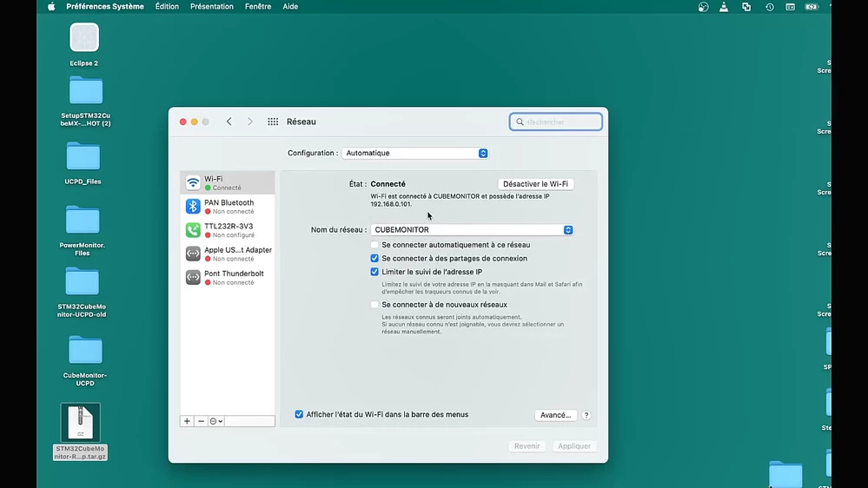Click the VLC cone icon in menu bar
This screenshot has height=488, width=868.
click(x=724, y=7)
